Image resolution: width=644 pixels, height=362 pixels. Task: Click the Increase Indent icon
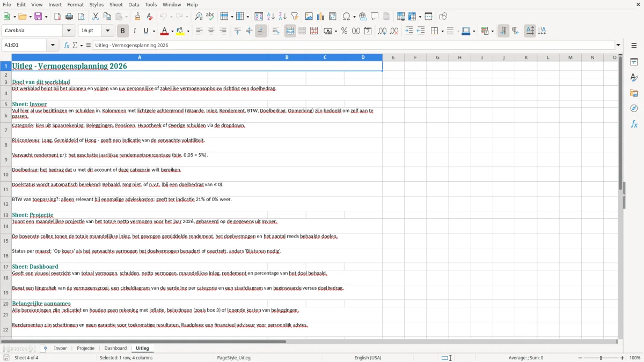(409, 31)
